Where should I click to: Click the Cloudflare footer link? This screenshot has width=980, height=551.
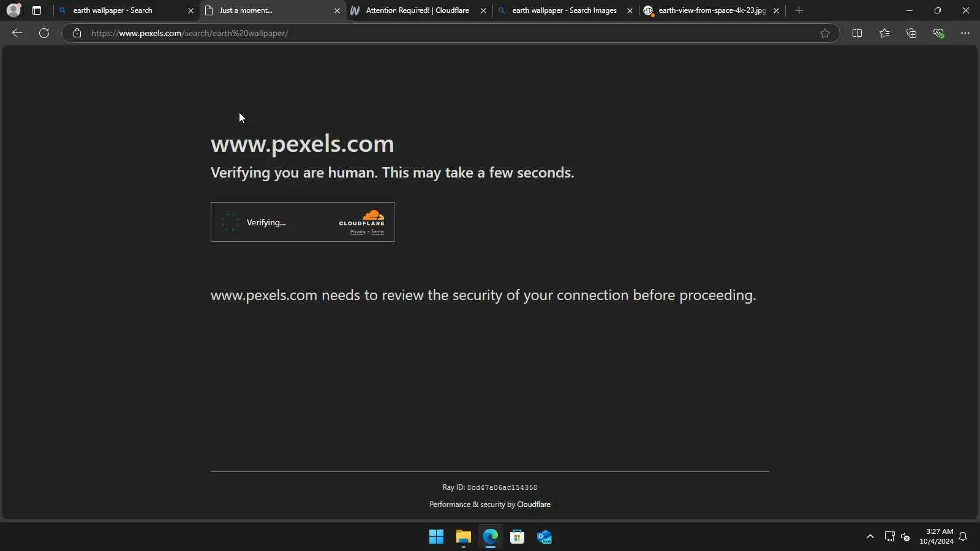(x=533, y=504)
